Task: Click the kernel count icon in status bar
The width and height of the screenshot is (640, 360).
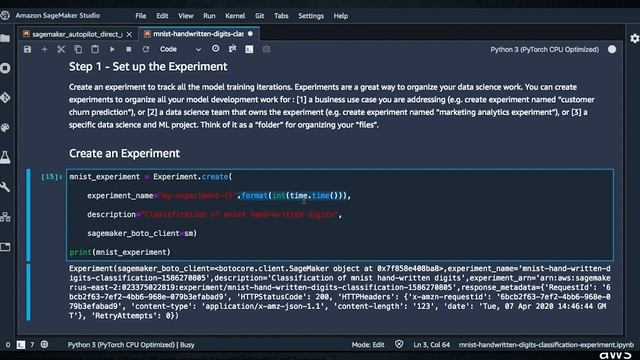Action: pyautogui.click(x=44, y=344)
